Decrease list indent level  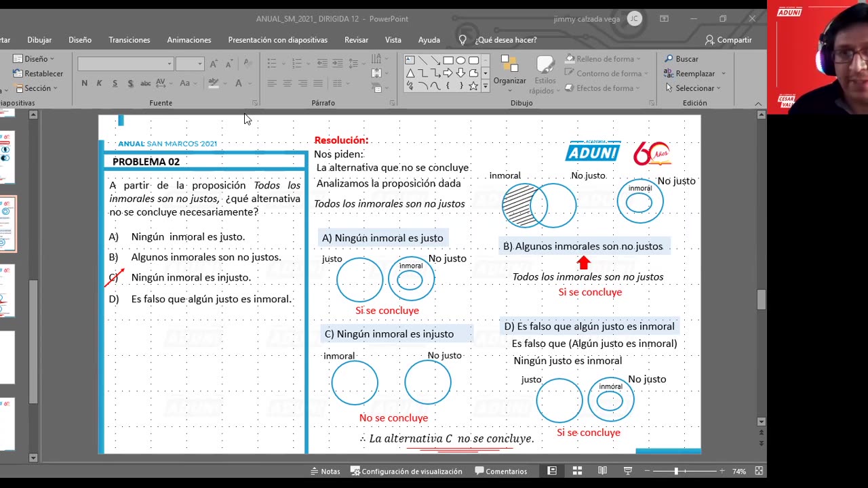[x=322, y=64]
